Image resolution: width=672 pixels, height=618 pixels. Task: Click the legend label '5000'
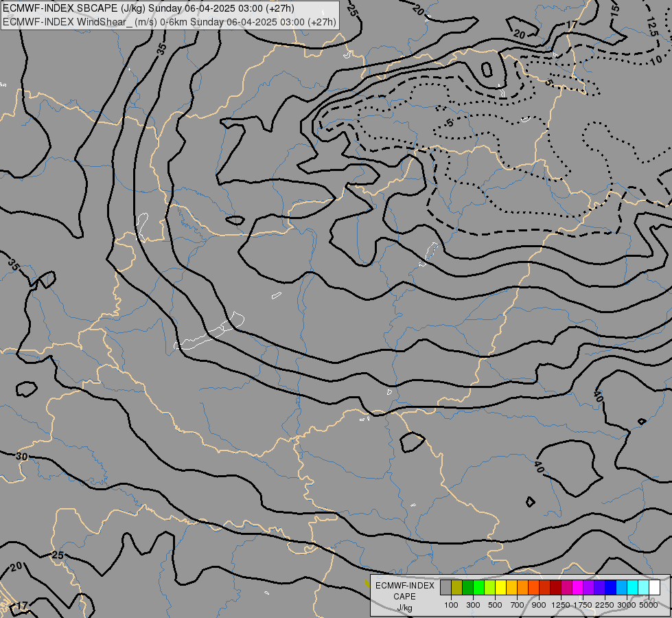tap(649, 605)
